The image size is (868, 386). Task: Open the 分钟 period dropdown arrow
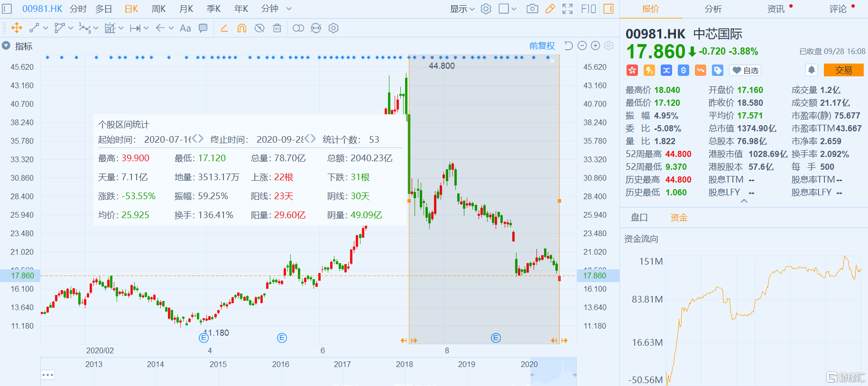coord(289,9)
